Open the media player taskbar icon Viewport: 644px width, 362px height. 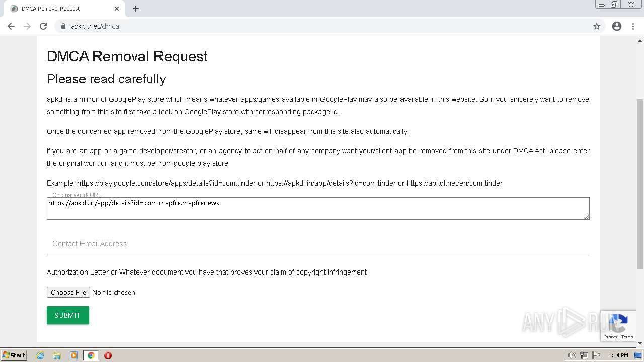point(74,355)
